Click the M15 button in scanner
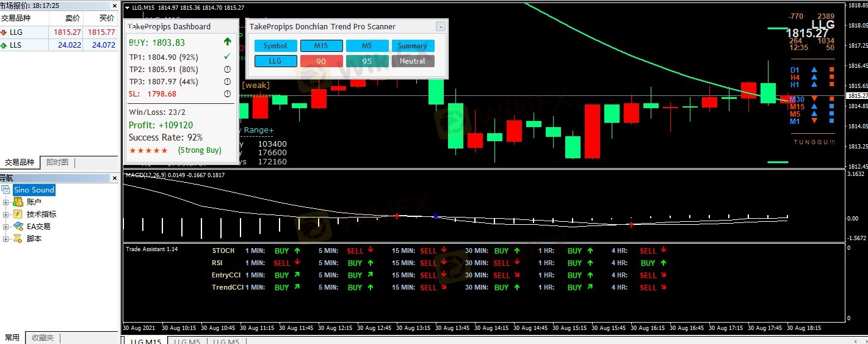This screenshot has height=344, width=868. [321, 46]
